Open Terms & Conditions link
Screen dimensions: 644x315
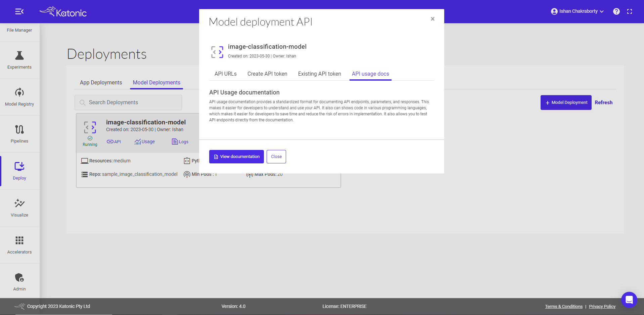pos(564,307)
